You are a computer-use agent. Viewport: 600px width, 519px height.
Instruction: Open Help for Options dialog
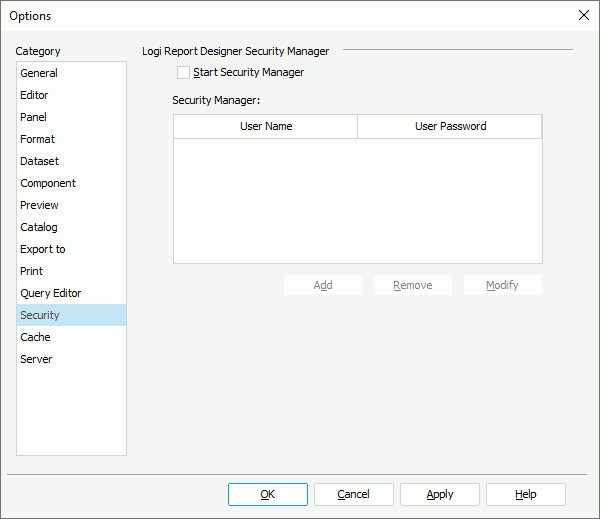click(525, 494)
